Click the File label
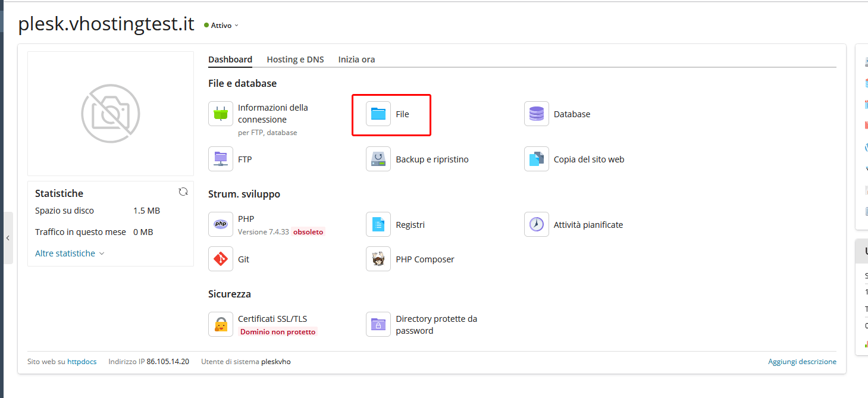 (x=403, y=114)
